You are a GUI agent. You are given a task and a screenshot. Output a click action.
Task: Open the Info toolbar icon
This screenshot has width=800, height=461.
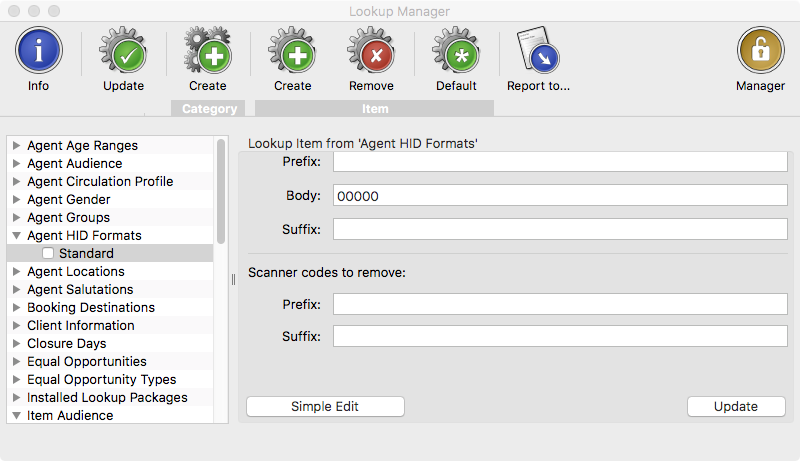(39, 50)
